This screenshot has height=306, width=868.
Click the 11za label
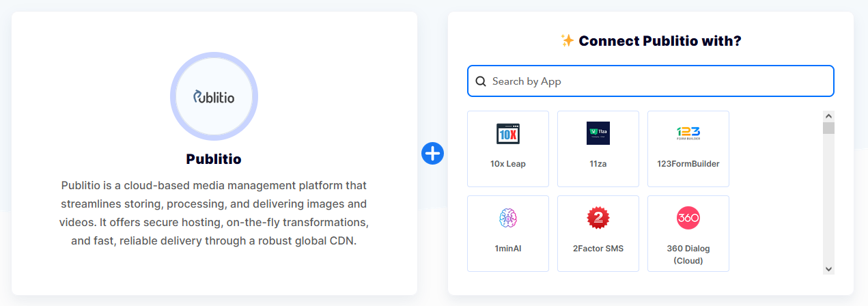pos(598,164)
